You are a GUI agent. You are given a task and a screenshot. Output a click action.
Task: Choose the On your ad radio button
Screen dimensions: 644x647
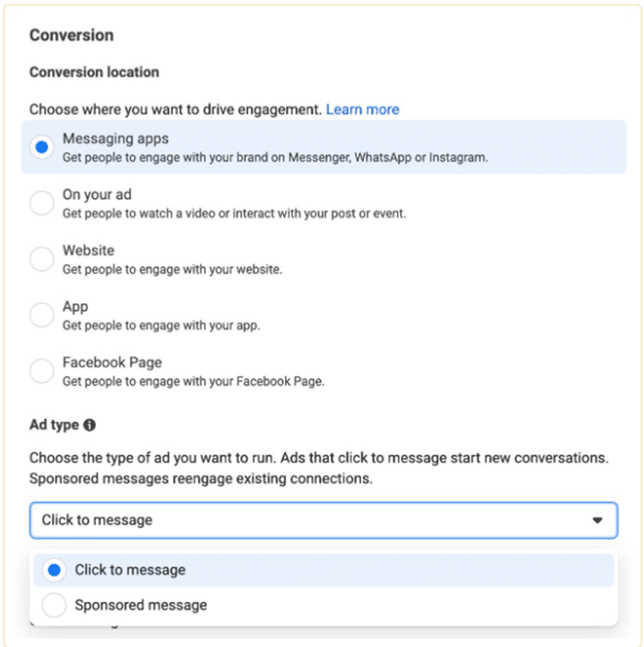point(42,203)
